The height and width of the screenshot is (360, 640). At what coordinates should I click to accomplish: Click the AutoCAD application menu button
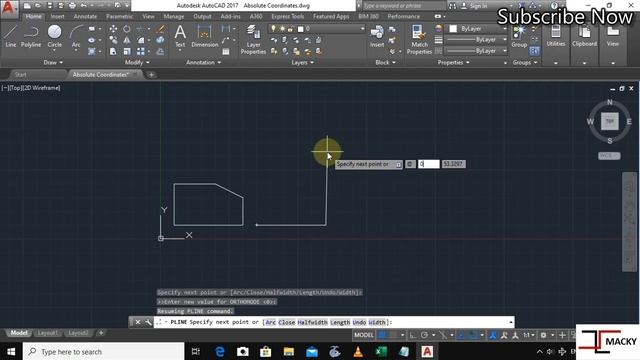pyautogui.click(x=9, y=8)
